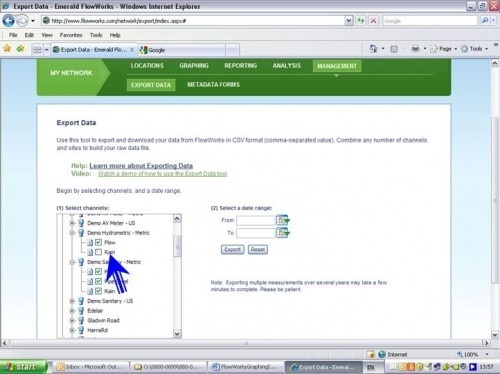This screenshot has width=500, height=374.
Task: Click the Refresh icon beside address bar
Action: (361, 21)
